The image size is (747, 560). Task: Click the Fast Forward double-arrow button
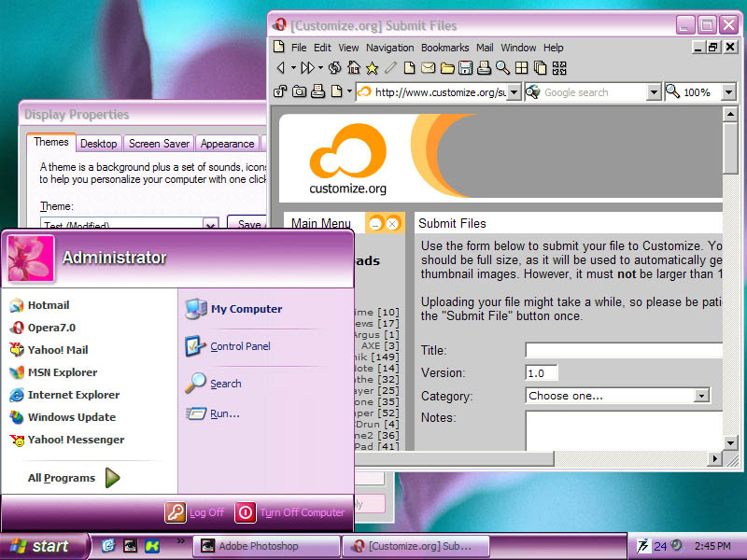point(307,68)
